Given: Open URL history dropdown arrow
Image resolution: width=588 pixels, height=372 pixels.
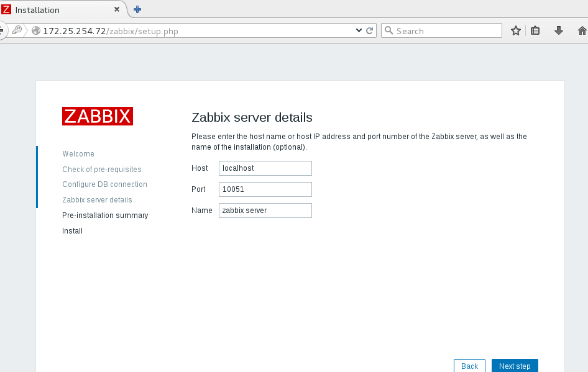Looking at the screenshot, I should (359, 30).
